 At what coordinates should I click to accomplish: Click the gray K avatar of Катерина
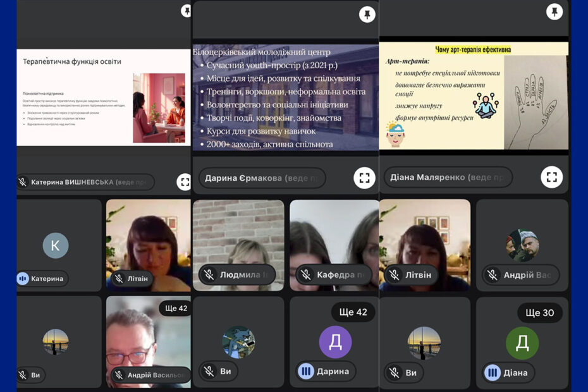(x=56, y=245)
